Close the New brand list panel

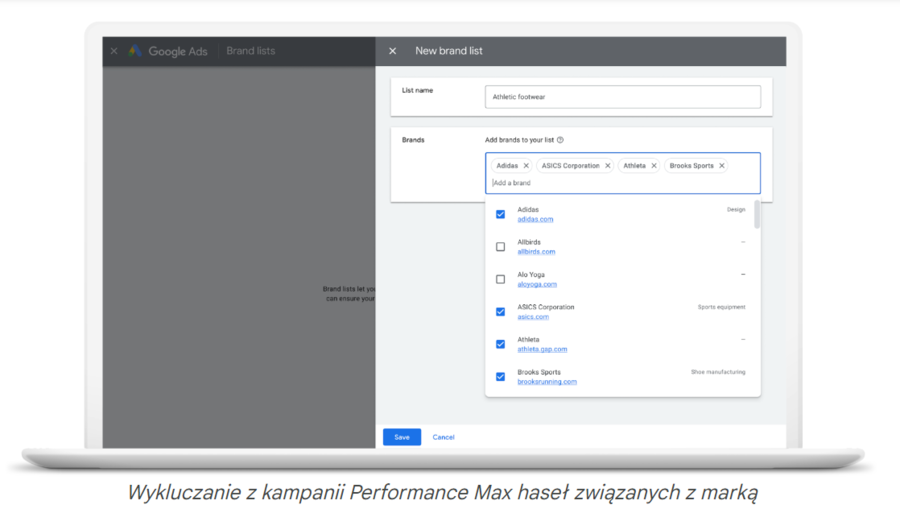click(x=392, y=51)
